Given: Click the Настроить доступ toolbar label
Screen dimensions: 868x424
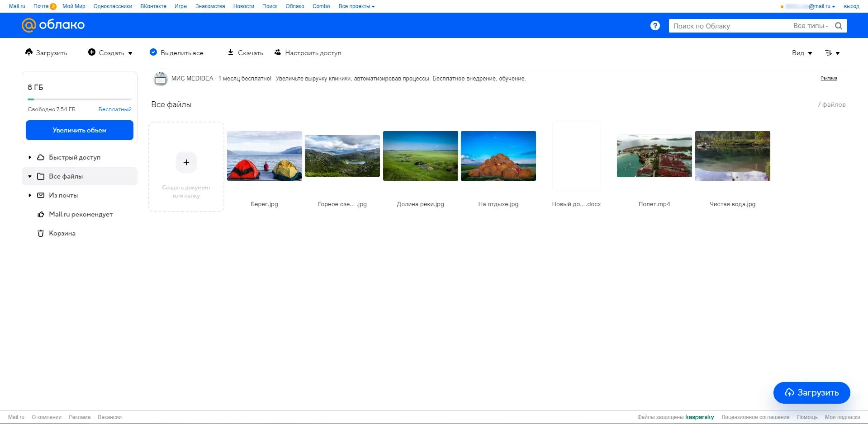Looking at the screenshot, I should (313, 53).
